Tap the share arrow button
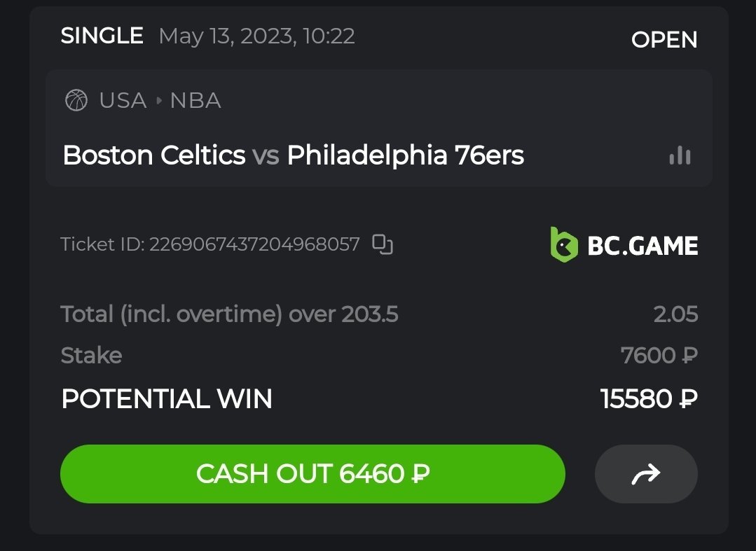This screenshot has height=551, width=756. tap(645, 474)
